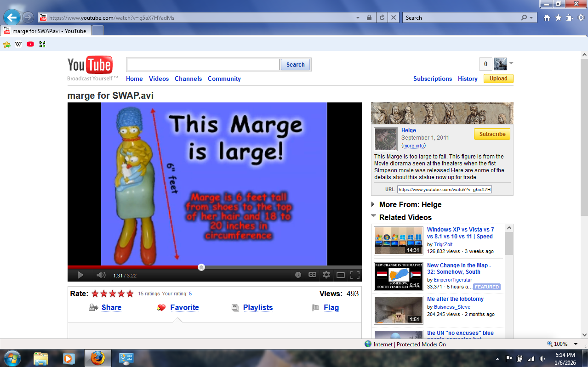Image resolution: width=588 pixels, height=367 pixels.
Task: Click the Wikipedia W bookmark
Action: point(18,44)
